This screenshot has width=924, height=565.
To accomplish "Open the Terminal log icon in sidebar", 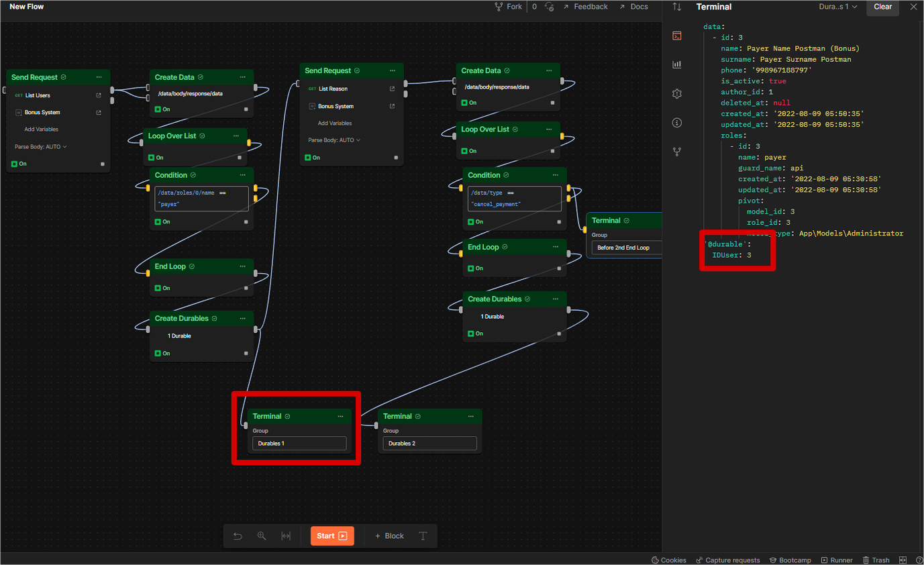I will [677, 36].
